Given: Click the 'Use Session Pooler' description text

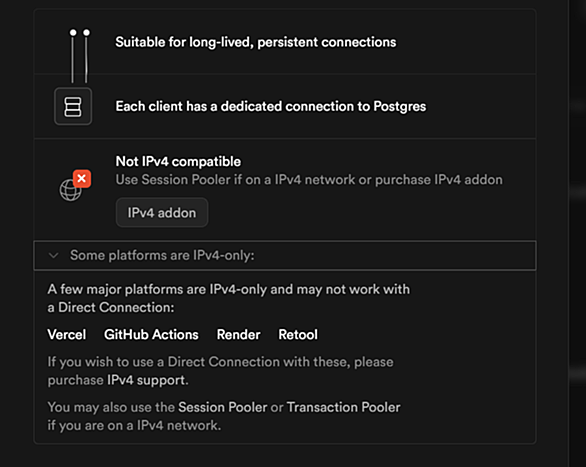Looking at the screenshot, I should point(309,180).
